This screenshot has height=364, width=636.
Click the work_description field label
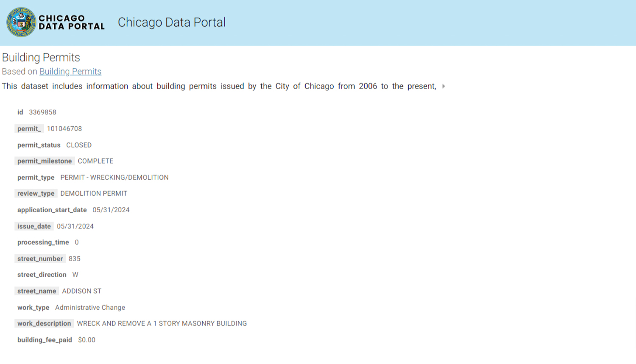[44, 324]
